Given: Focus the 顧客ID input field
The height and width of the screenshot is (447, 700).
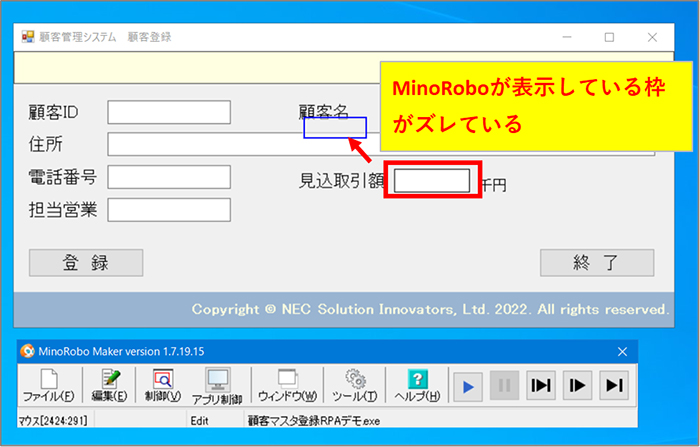Looking at the screenshot, I should tap(169, 111).
